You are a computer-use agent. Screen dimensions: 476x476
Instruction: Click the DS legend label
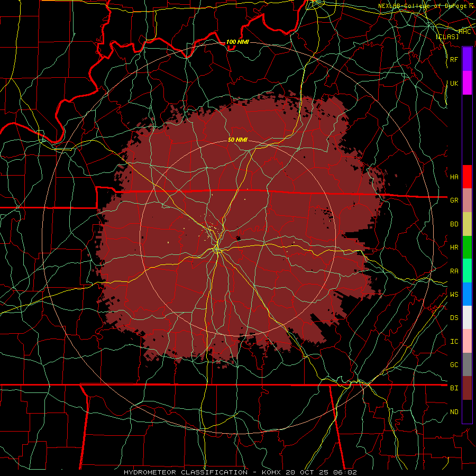point(454,318)
